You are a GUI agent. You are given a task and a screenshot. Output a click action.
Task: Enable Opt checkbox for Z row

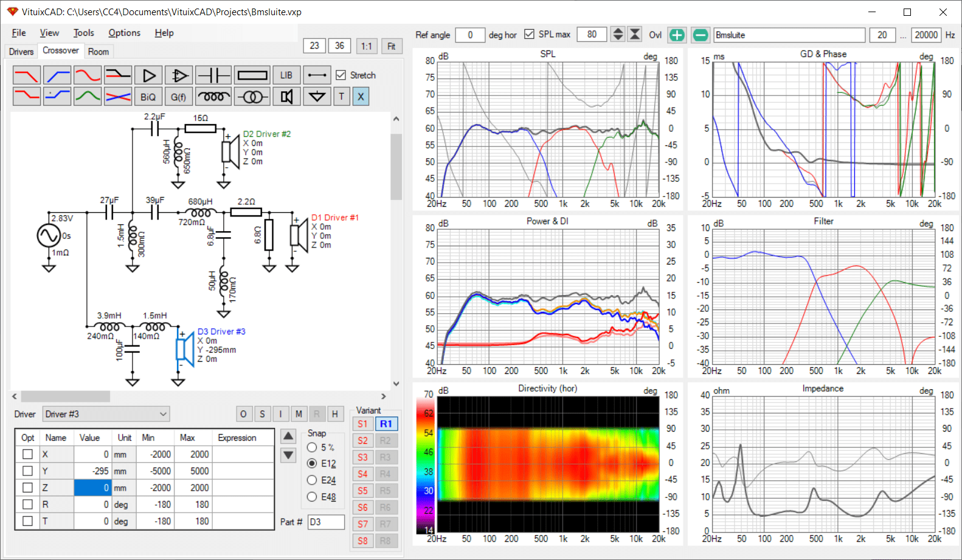[x=27, y=488]
